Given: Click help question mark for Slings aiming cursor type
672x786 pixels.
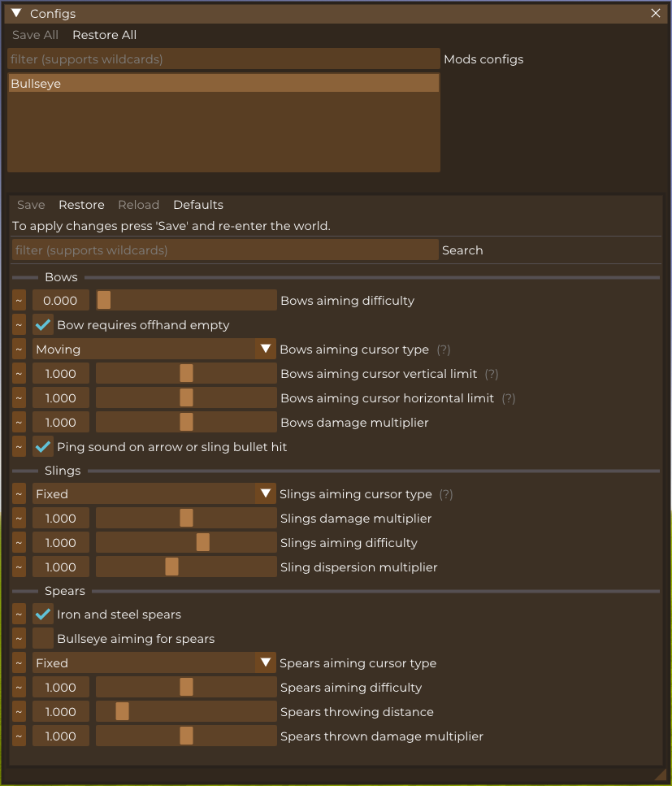Looking at the screenshot, I should tap(446, 494).
